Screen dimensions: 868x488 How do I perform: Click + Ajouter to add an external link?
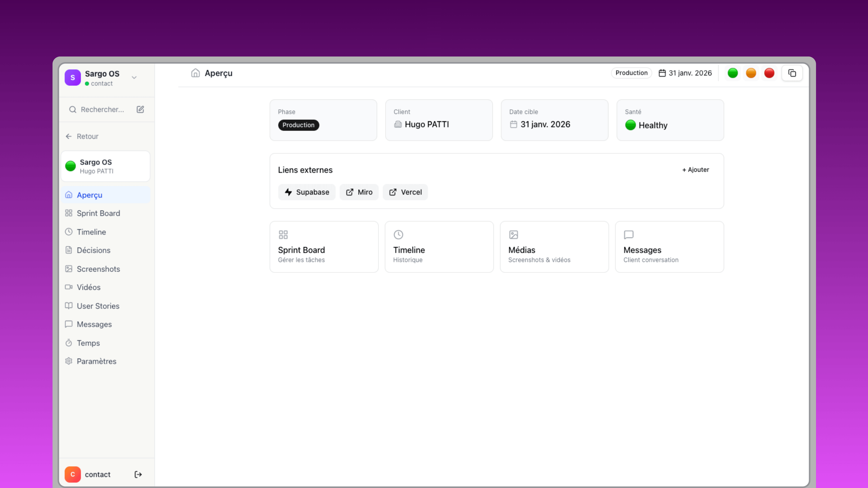tap(696, 169)
